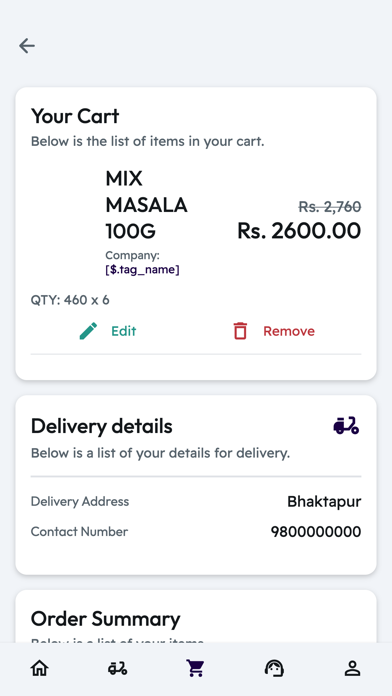Tap the Order Summary heading
The height and width of the screenshot is (696, 392).
(x=106, y=619)
